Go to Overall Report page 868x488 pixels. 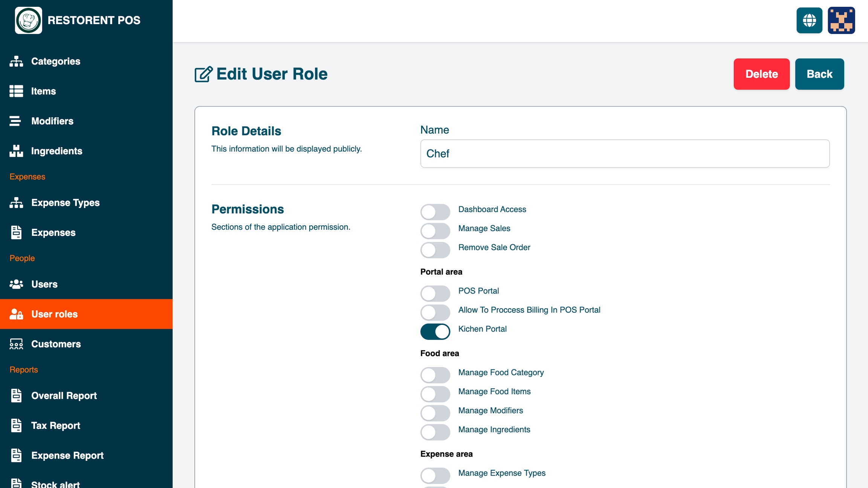coord(64,396)
